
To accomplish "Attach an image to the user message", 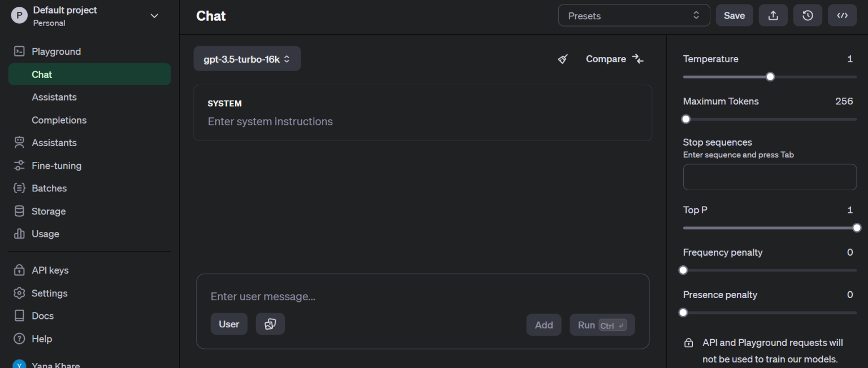I will pos(270,323).
